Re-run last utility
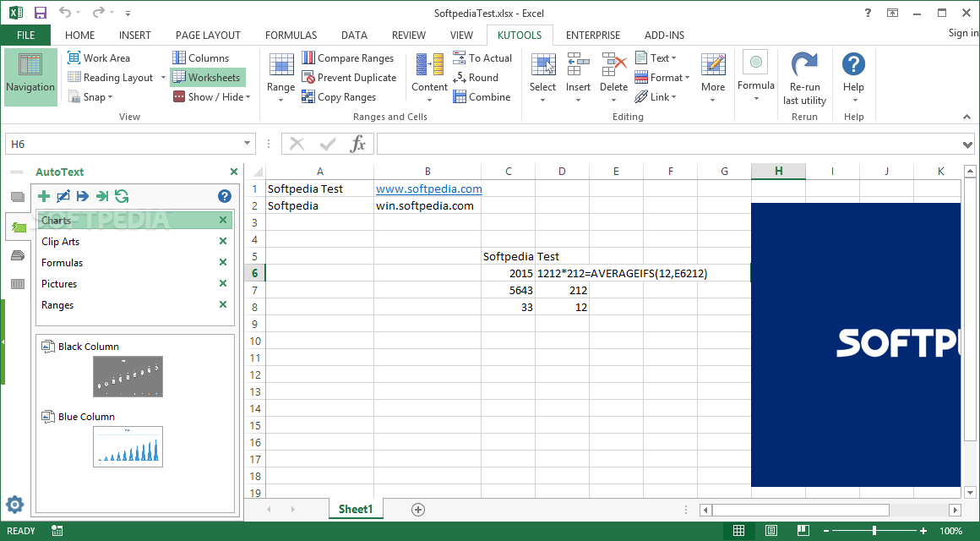The height and width of the screenshot is (541, 980). point(804,78)
